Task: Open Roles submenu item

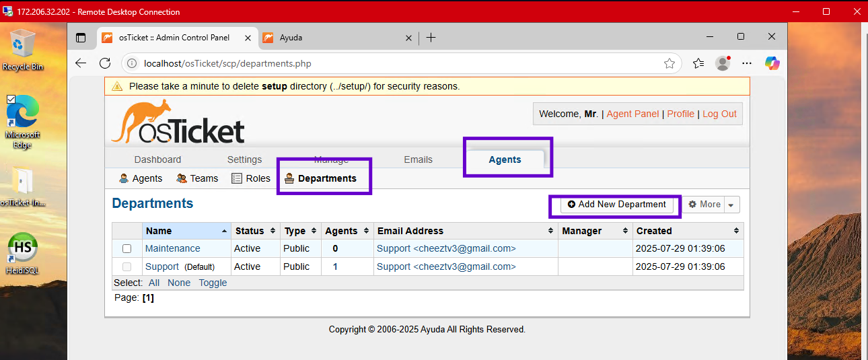Action: (251, 178)
